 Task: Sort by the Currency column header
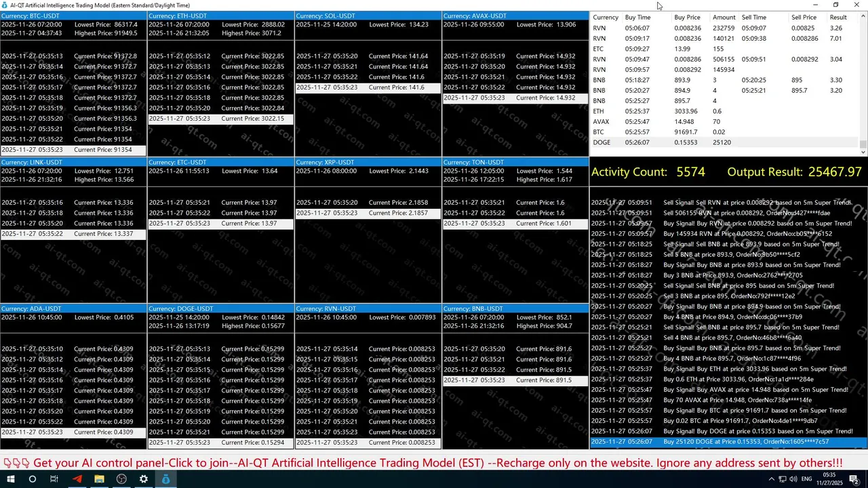tap(606, 17)
